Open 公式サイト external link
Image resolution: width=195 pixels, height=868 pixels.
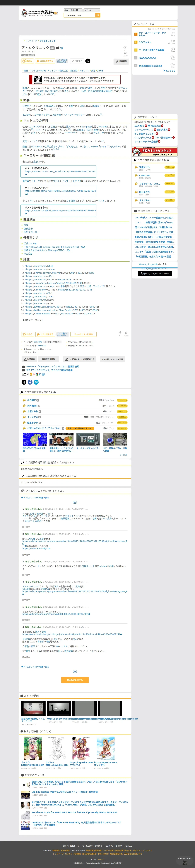[30, 243]
